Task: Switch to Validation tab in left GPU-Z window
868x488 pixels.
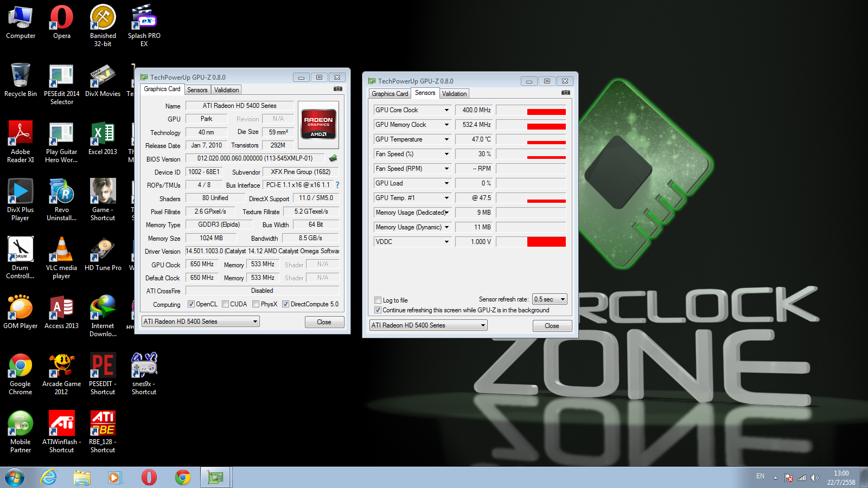Action: point(226,90)
